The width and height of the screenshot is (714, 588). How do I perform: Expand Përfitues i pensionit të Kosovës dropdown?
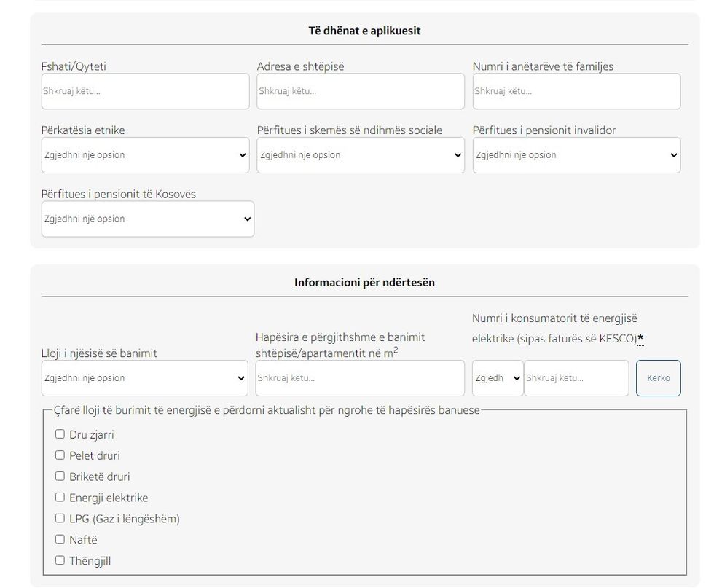[147, 219]
